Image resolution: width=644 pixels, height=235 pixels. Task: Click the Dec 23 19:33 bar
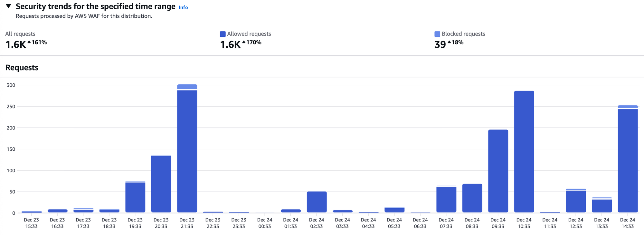tap(135, 197)
